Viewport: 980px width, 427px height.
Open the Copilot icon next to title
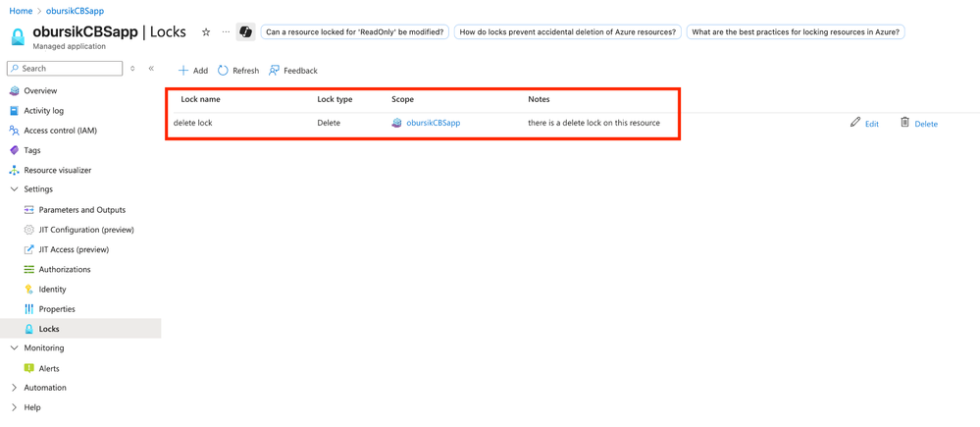[245, 32]
